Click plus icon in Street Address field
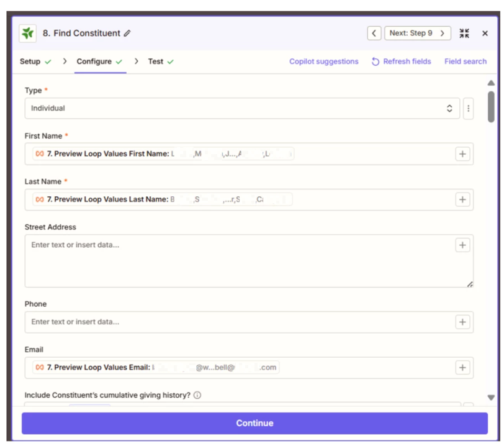Image resolution: width=504 pixels, height=446 pixels. pos(462,245)
